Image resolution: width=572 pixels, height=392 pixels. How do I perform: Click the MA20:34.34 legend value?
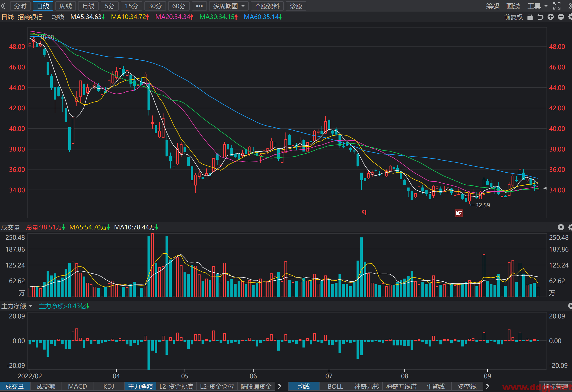click(174, 17)
